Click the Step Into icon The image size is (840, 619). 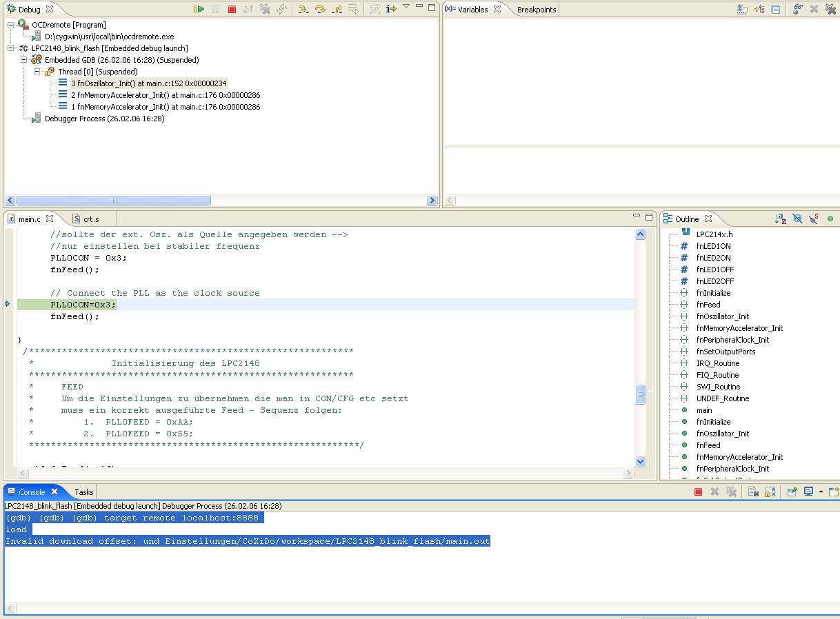click(x=303, y=9)
